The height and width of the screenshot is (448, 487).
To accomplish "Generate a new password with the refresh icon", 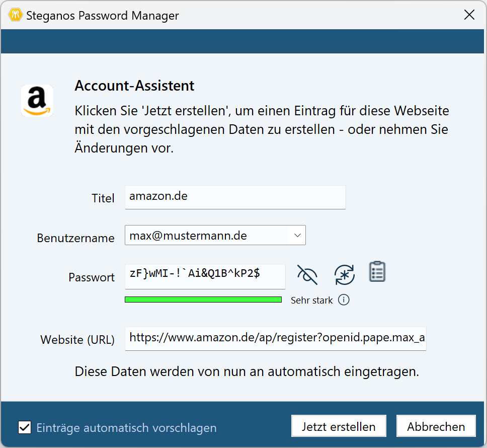I will [345, 275].
